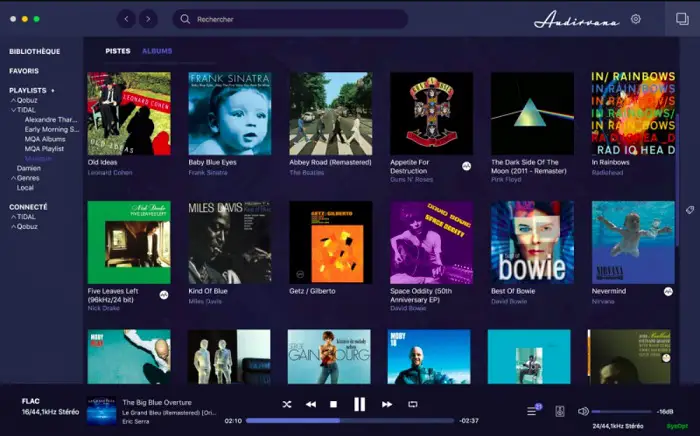The image size is (700, 436).
Task: Click artist link Miles Davis
Action: pyautogui.click(x=205, y=302)
